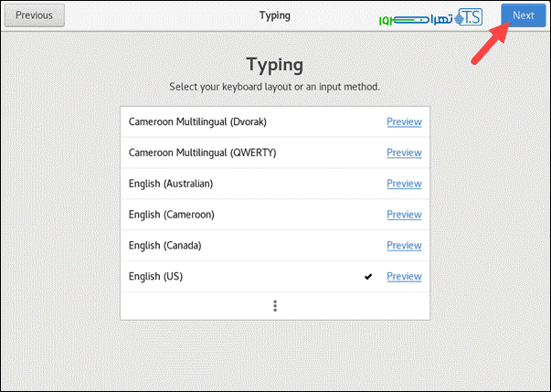The image size is (551, 392).
Task: Pick the English (Cameroon) keyboard layout
Action: tap(171, 215)
